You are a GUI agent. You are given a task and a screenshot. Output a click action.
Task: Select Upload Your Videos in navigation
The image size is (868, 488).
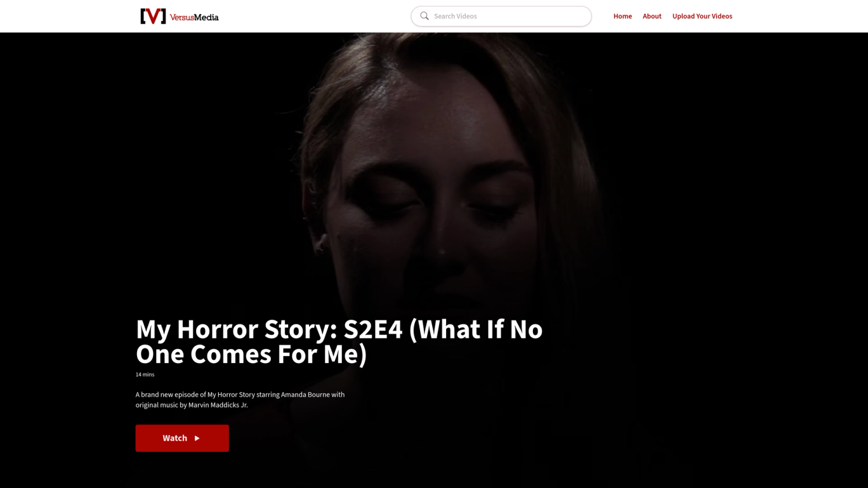tap(702, 16)
